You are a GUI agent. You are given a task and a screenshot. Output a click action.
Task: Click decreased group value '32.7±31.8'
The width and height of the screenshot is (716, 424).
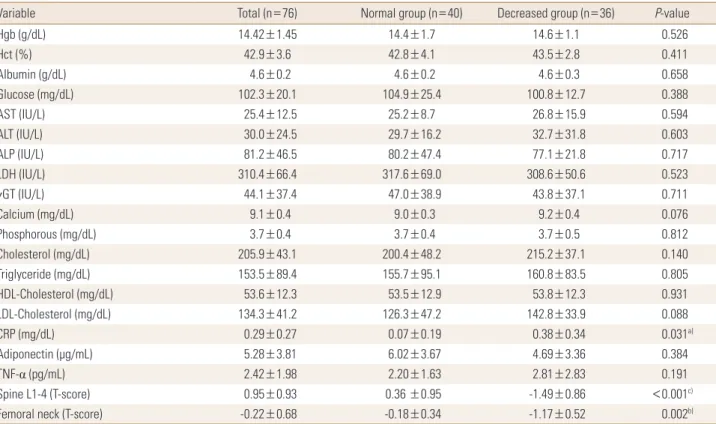pos(559,134)
